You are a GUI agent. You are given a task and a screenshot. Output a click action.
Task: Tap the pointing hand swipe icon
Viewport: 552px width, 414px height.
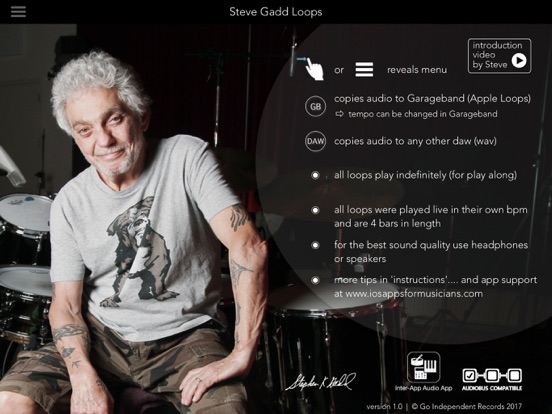[312, 68]
